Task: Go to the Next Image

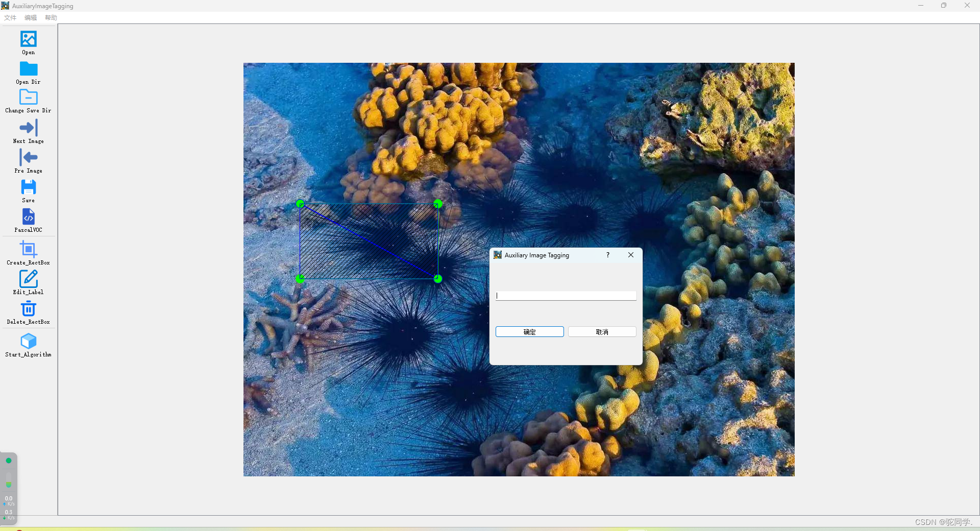Action: (x=29, y=128)
